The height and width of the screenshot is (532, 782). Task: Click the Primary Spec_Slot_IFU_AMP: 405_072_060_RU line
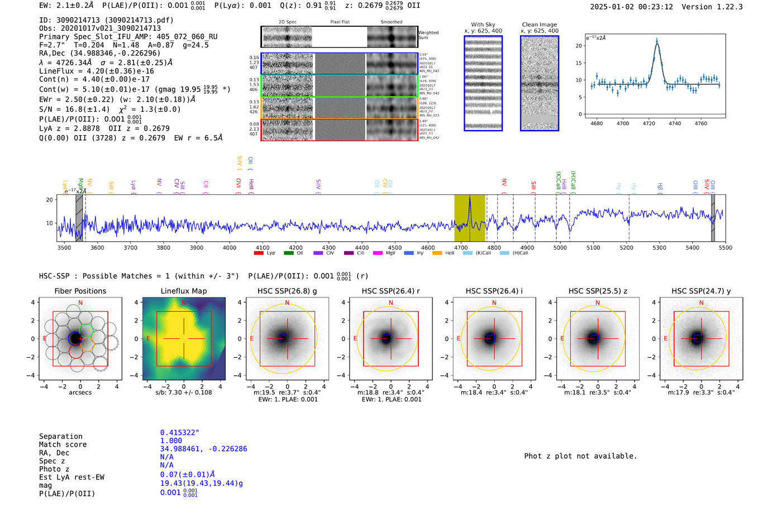tap(128, 37)
